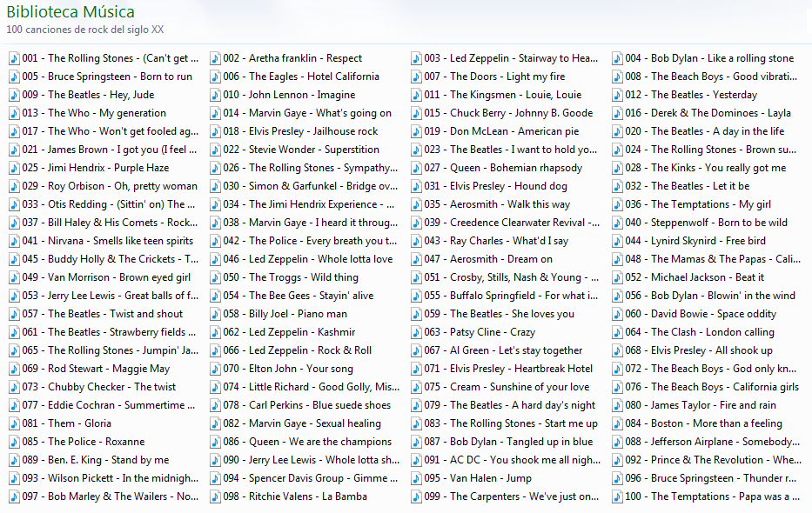Select the icon for 052 Michael Jackson - Beat it
This screenshot has height=513, width=812.
[617, 277]
